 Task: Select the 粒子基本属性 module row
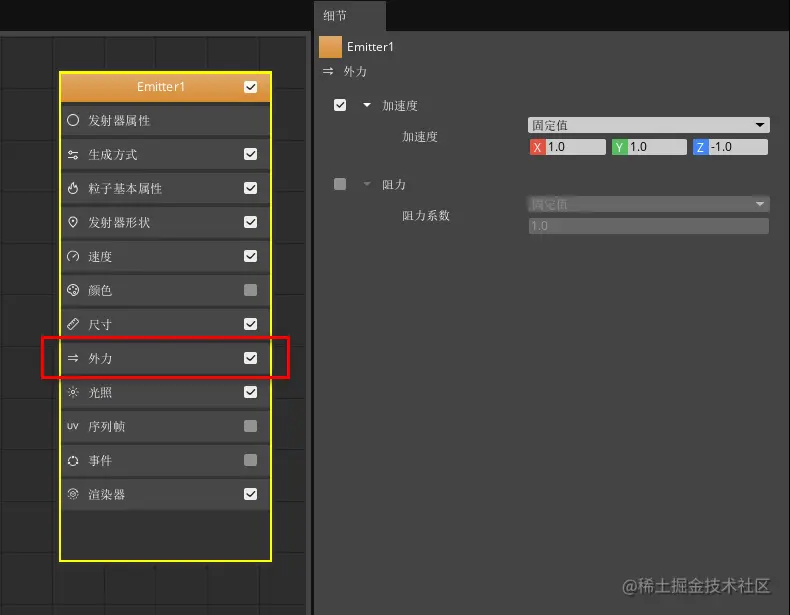[x=165, y=188]
